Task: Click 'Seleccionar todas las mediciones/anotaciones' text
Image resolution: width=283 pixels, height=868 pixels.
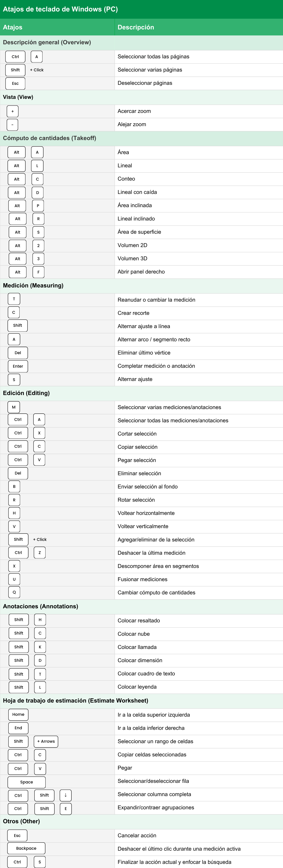Action: [173, 421]
